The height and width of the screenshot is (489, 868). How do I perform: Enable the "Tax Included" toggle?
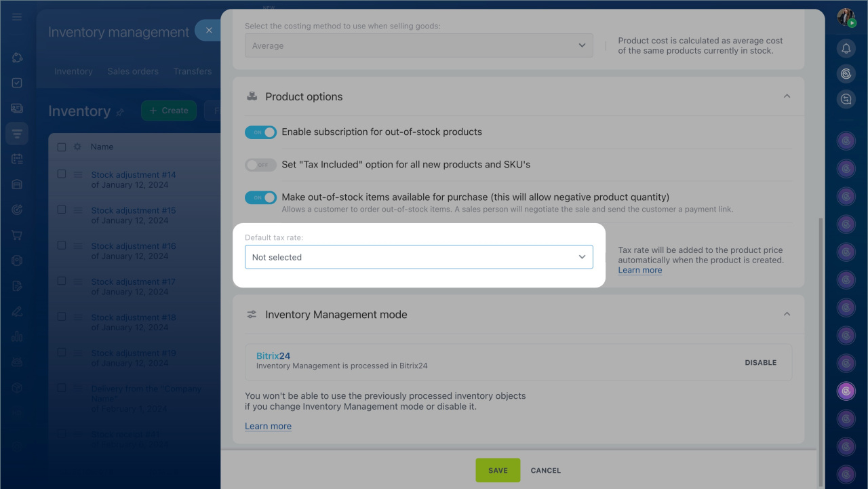(260, 165)
